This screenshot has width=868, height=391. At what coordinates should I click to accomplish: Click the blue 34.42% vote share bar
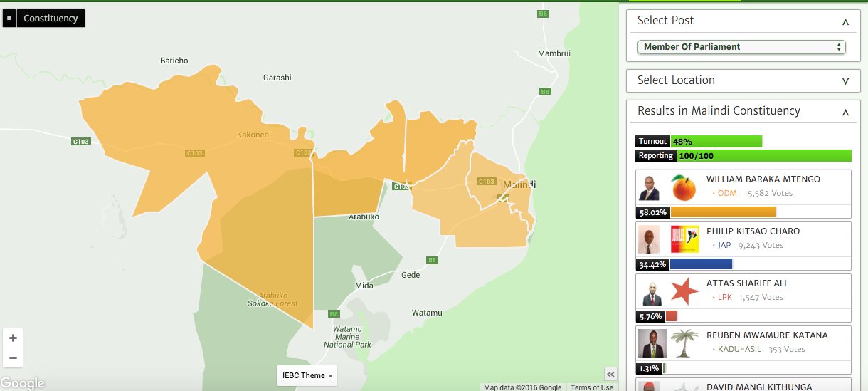pyautogui.click(x=701, y=264)
